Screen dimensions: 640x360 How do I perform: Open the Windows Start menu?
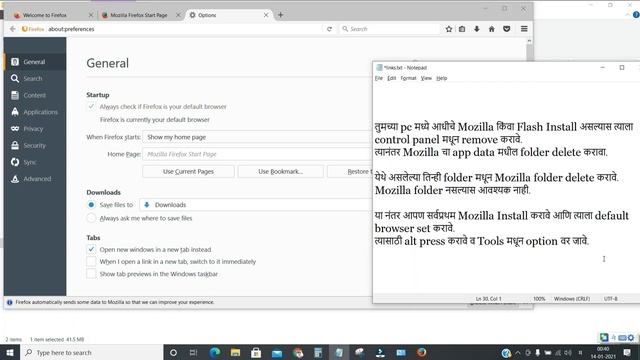[10, 352]
